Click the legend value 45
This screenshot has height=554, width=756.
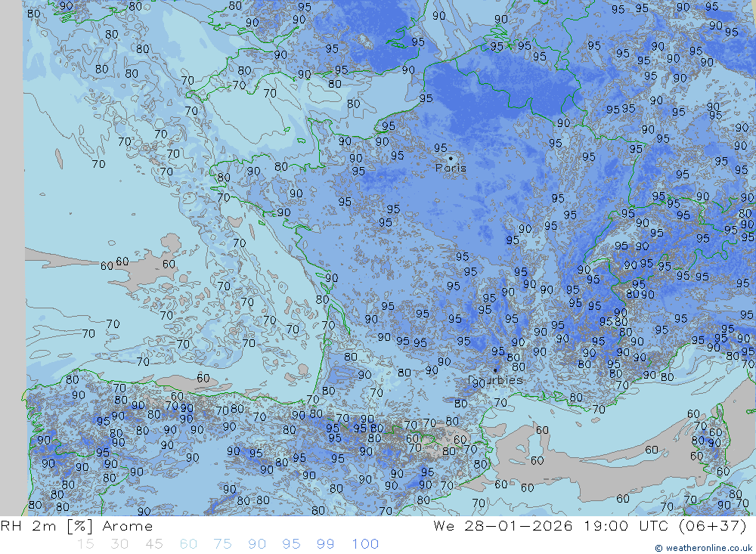[x=153, y=544]
